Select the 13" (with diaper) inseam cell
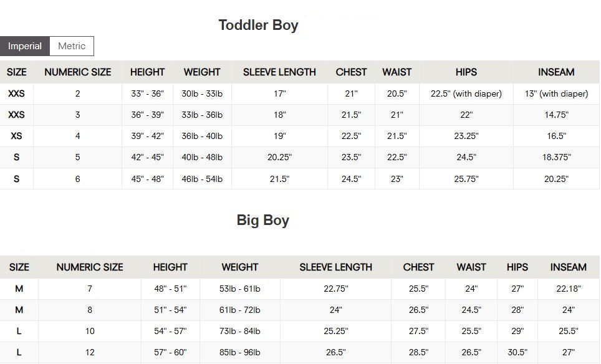The image size is (601, 364). tap(556, 94)
